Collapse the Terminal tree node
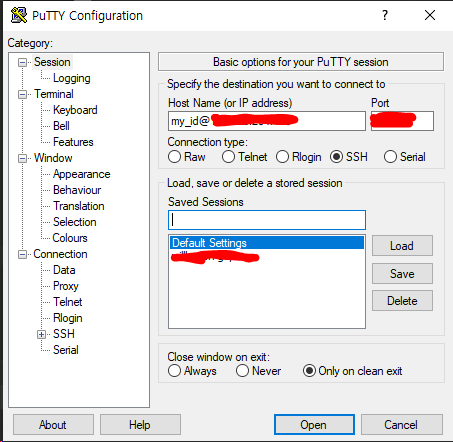The image size is (453, 442). 22,94
